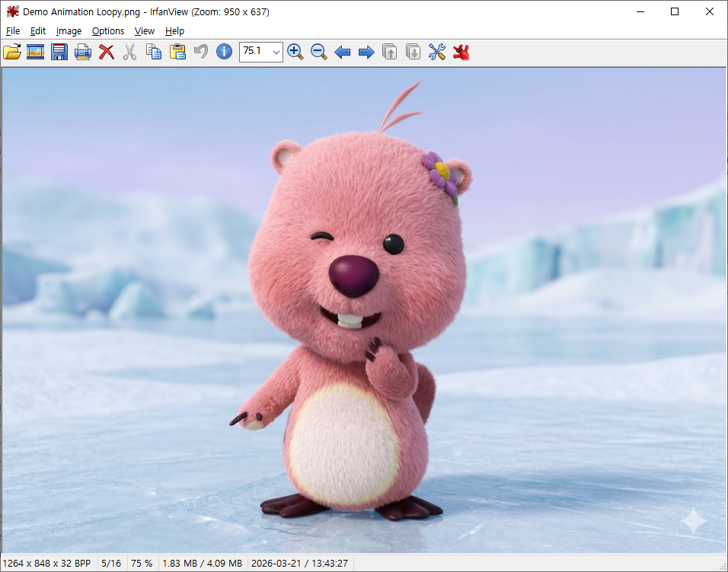
Task: Click the 2026-03-21 / 13:43:27 date status entry
Action: coord(299,563)
